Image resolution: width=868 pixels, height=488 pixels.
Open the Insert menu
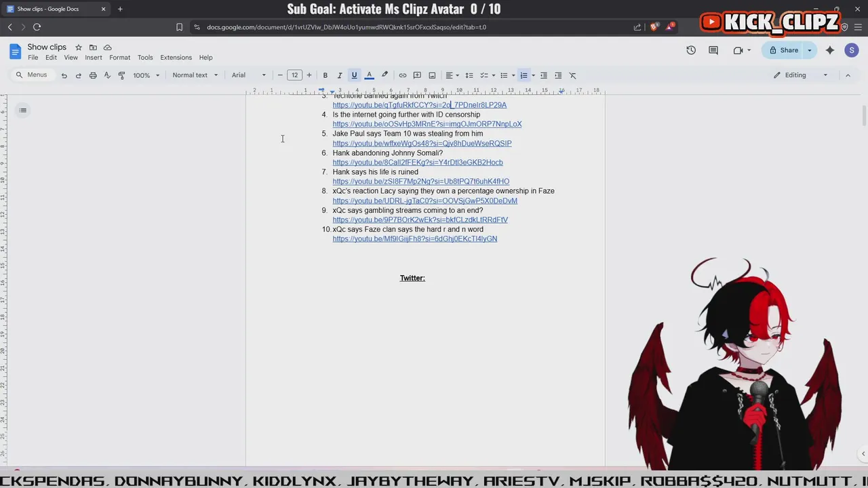click(94, 58)
